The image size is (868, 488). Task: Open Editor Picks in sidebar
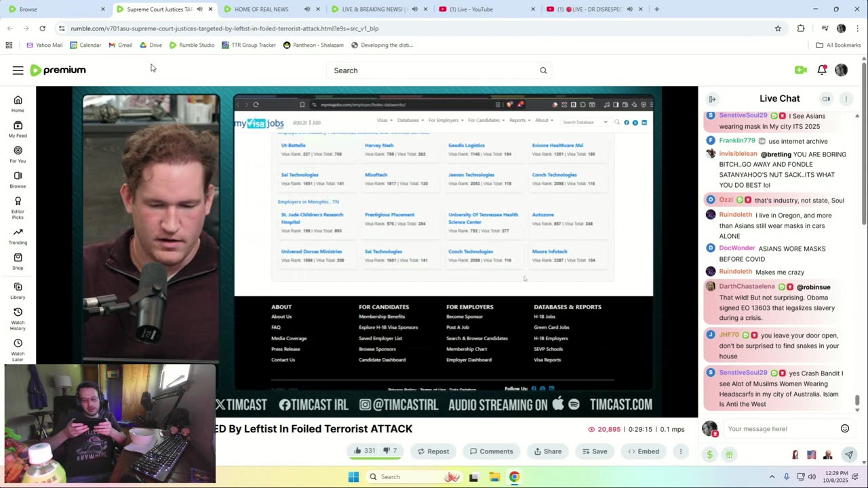pyautogui.click(x=18, y=207)
